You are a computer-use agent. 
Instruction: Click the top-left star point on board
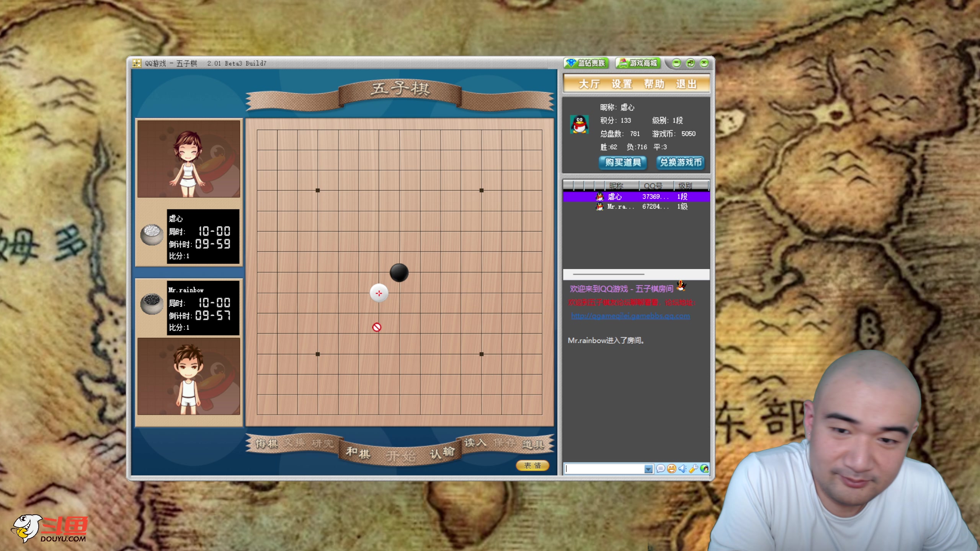pyautogui.click(x=318, y=190)
